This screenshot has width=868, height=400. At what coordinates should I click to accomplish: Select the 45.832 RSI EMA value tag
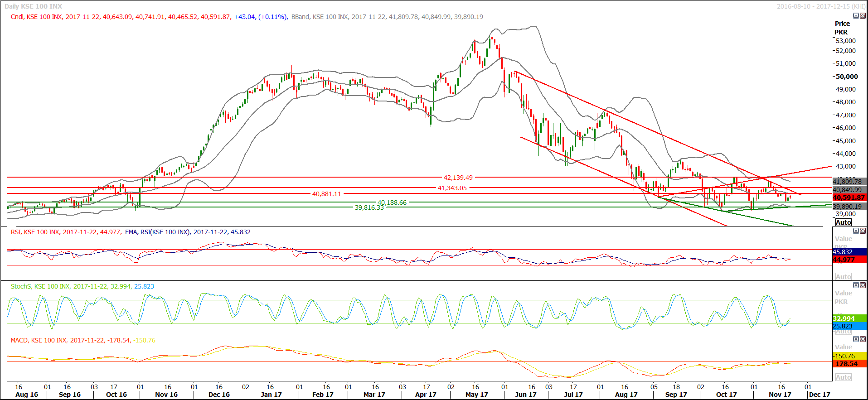pyautogui.click(x=849, y=252)
